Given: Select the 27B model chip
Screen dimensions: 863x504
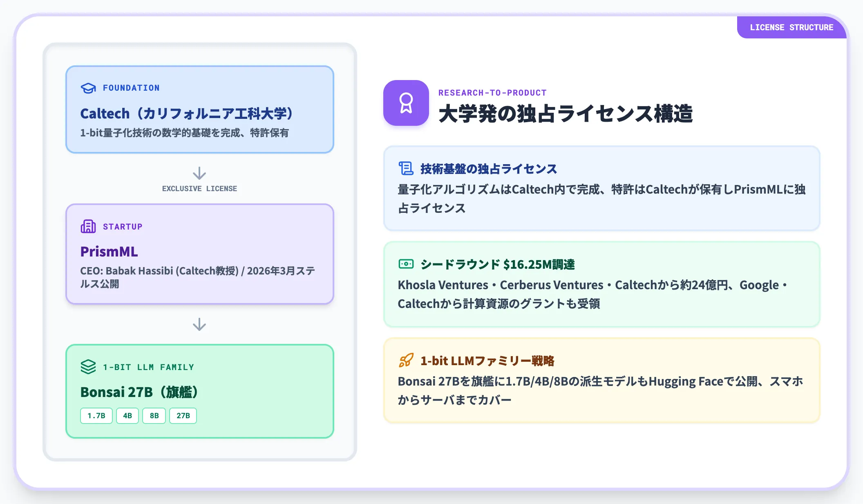Looking at the screenshot, I should click(183, 416).
